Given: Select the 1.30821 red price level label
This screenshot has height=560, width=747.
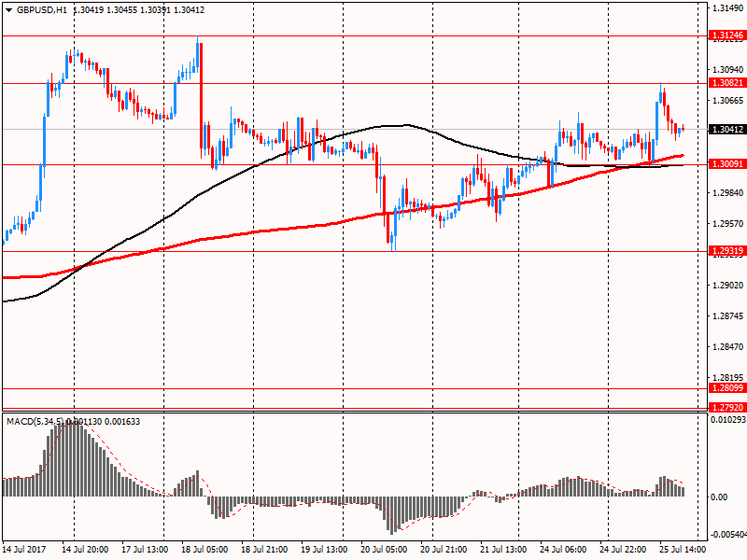Looking at the screenshot, I should 727,83.
